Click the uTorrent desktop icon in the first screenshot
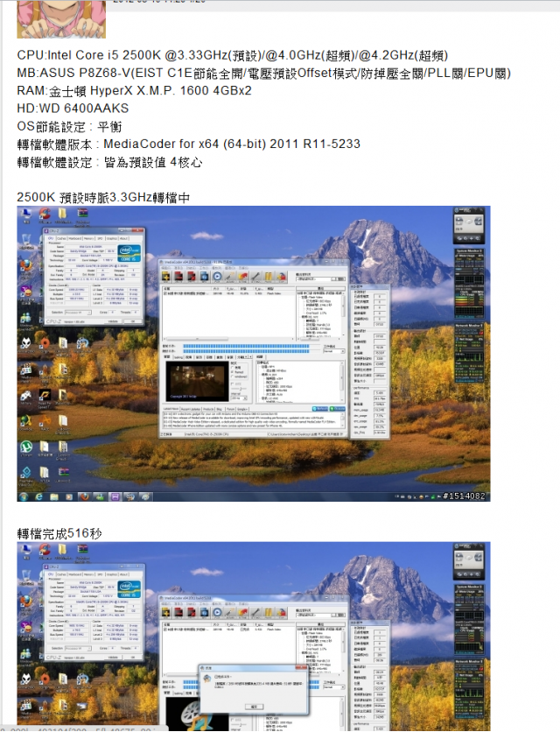 pos(25,447)
